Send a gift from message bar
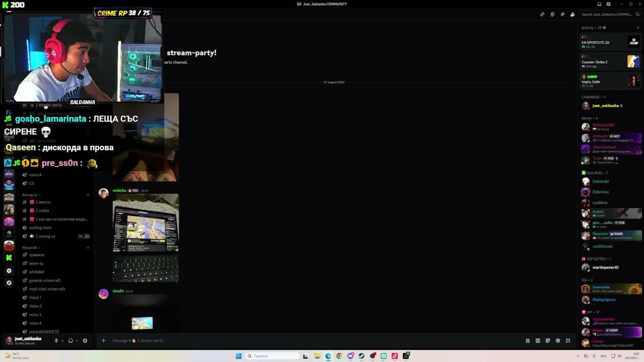644x362 pixels. pyautogui.click(x=528, y=340)
